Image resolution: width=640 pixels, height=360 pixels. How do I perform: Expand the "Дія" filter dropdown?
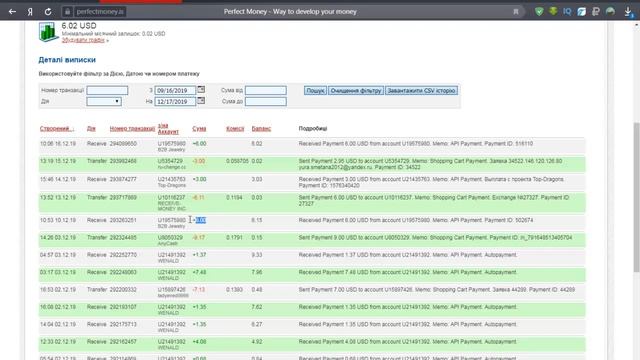click(104, 101)
